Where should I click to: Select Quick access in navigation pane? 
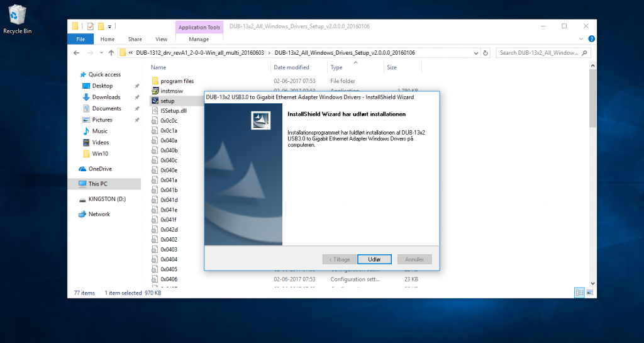click(x=104, y=74)
